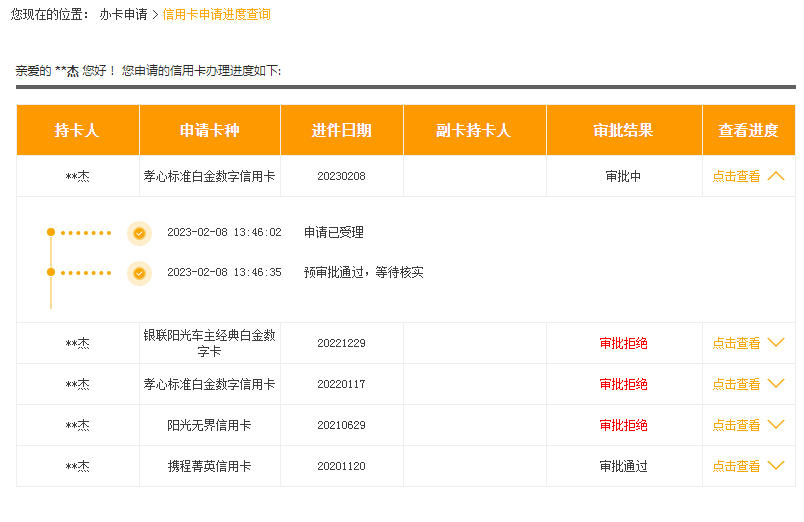Select the 预审批通过，等待核实 step text
The image size is (804, 522).
coord(364,272)
